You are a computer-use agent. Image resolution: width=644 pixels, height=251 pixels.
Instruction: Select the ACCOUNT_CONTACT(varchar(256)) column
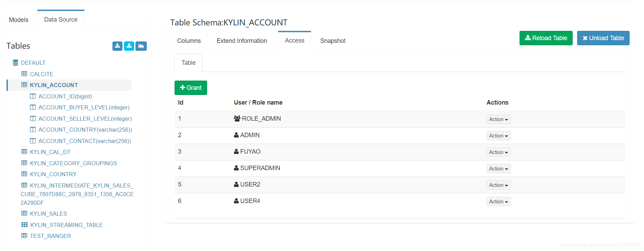(x=85, y=141)
